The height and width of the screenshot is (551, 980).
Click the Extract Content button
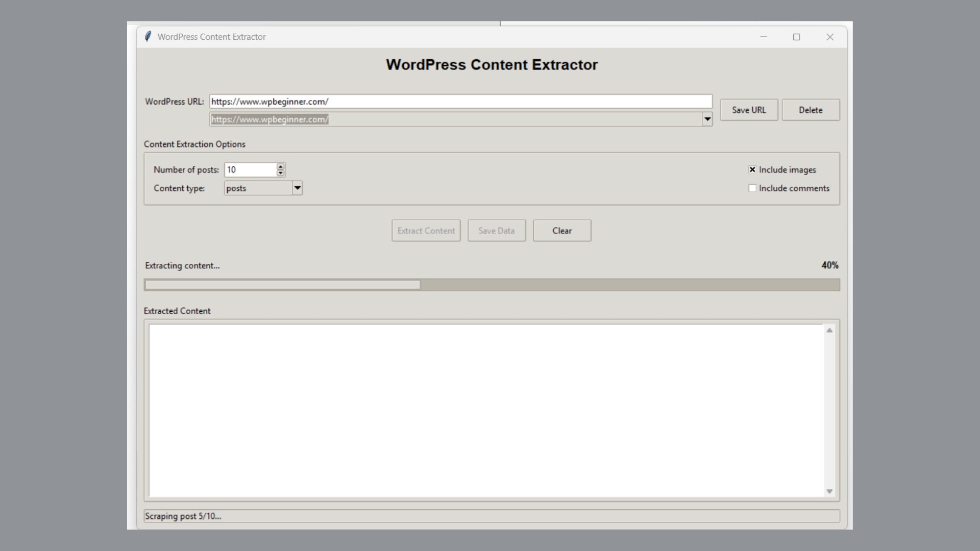click(426, 231)
